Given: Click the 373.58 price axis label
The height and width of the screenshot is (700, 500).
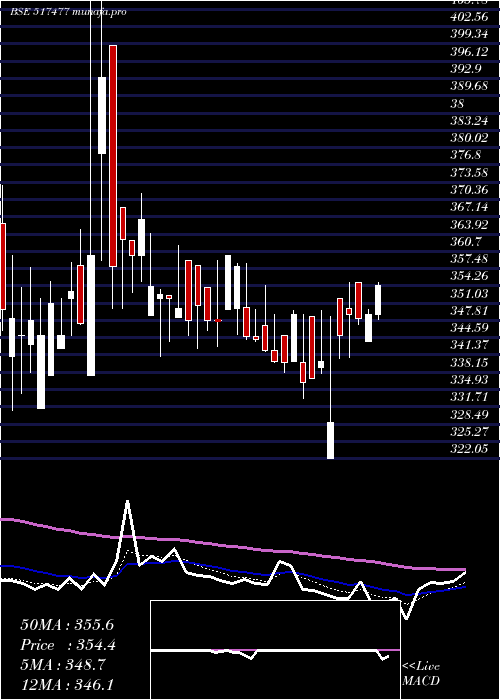Looking at the screenshot, I should pyautogui.click(x=469, y=173).
